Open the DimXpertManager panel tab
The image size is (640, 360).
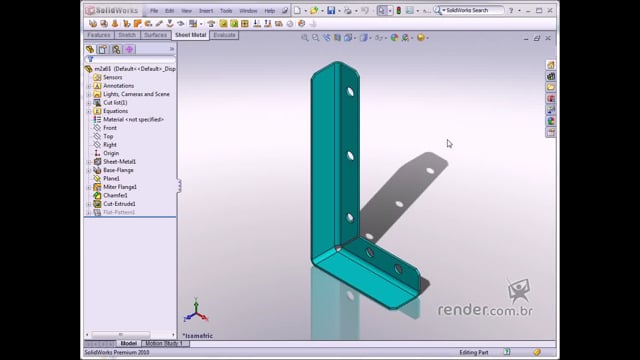pos(129,49)
